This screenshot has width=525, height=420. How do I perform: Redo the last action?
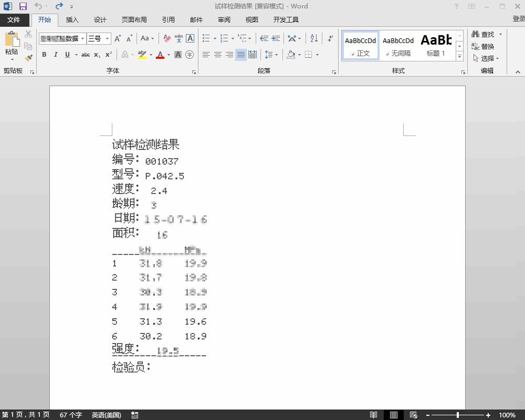tap(59, 6)
